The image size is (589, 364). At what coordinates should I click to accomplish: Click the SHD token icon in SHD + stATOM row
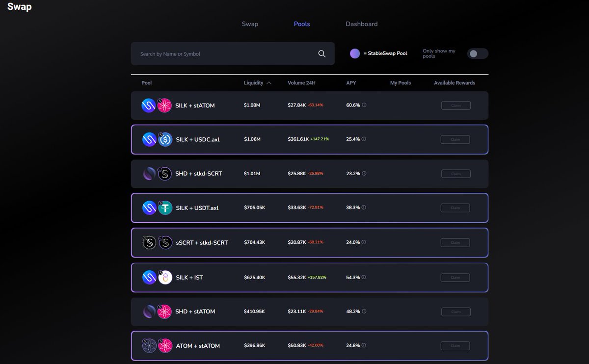coord(149,312)
